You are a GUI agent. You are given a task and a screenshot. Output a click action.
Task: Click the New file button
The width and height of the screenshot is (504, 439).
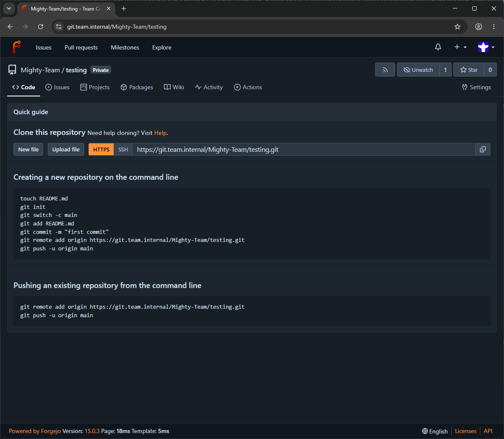28,149
